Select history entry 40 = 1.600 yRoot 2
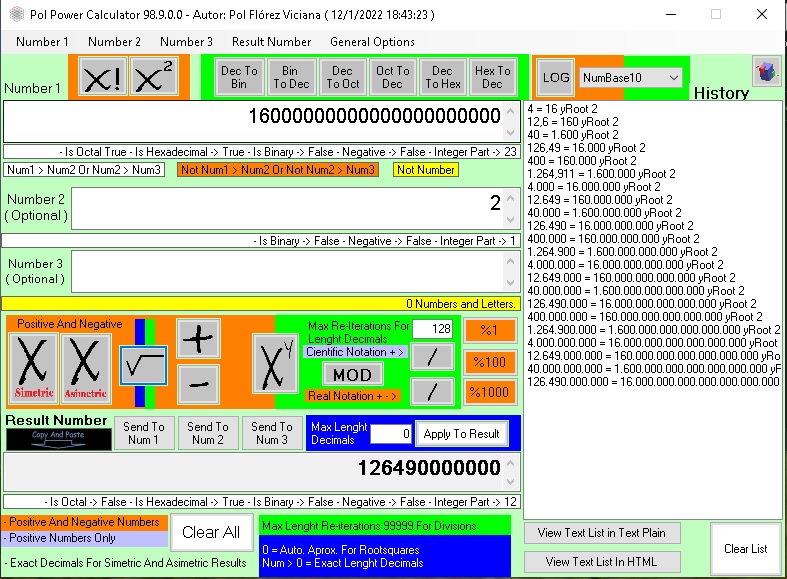787x579 pixels. (x=573, y=134)
